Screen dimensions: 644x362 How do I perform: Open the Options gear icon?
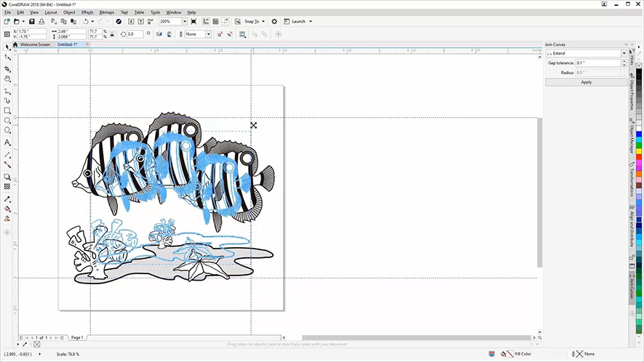point(274,22)
